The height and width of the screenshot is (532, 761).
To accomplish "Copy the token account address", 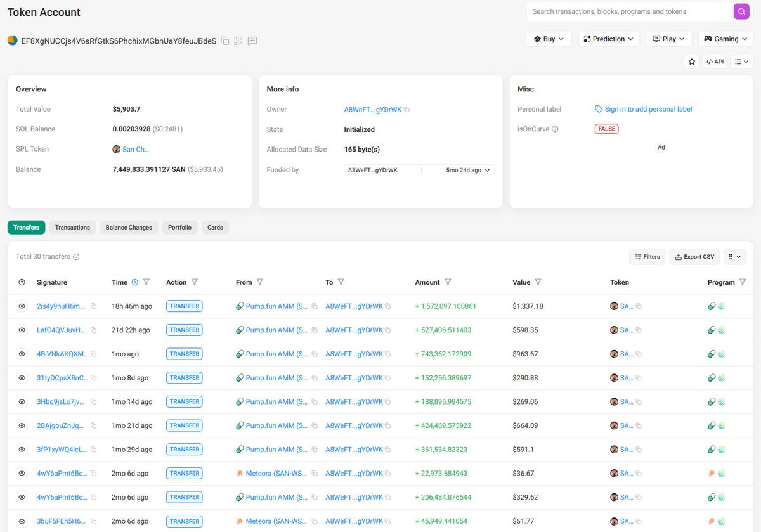I will point(225,41).
